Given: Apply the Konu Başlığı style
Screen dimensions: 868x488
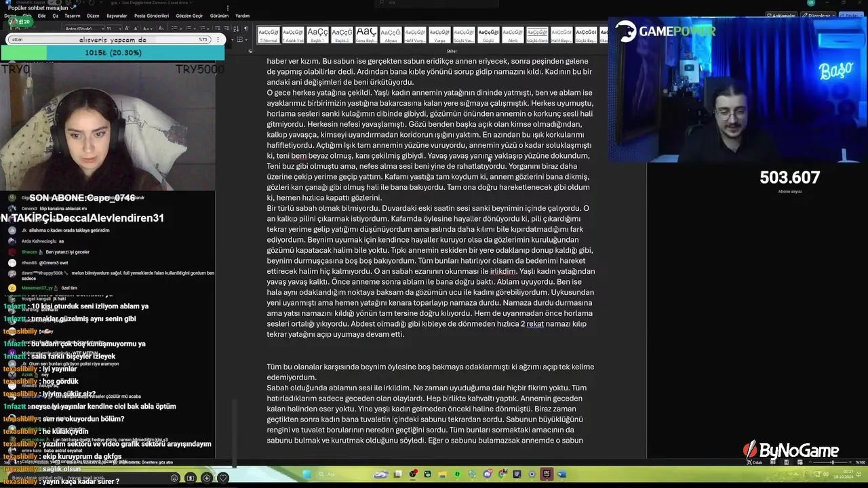Looking at the screenshot, I should tap(366, 35).
